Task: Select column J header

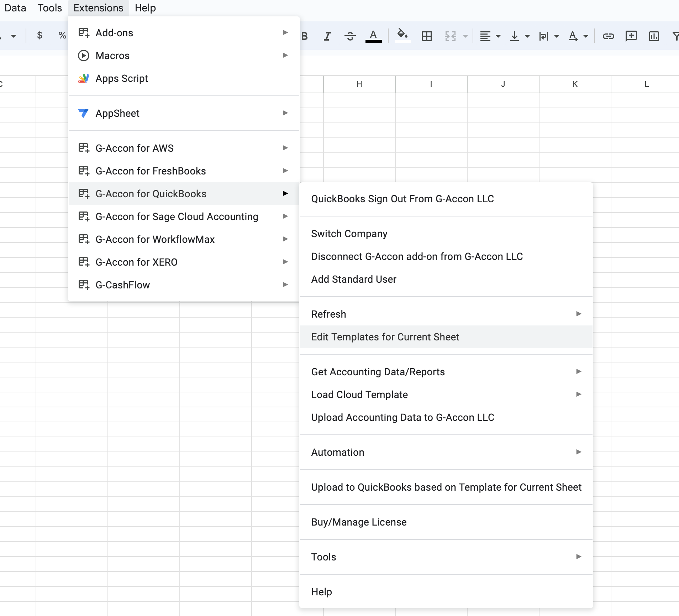Action: point(503,84)
